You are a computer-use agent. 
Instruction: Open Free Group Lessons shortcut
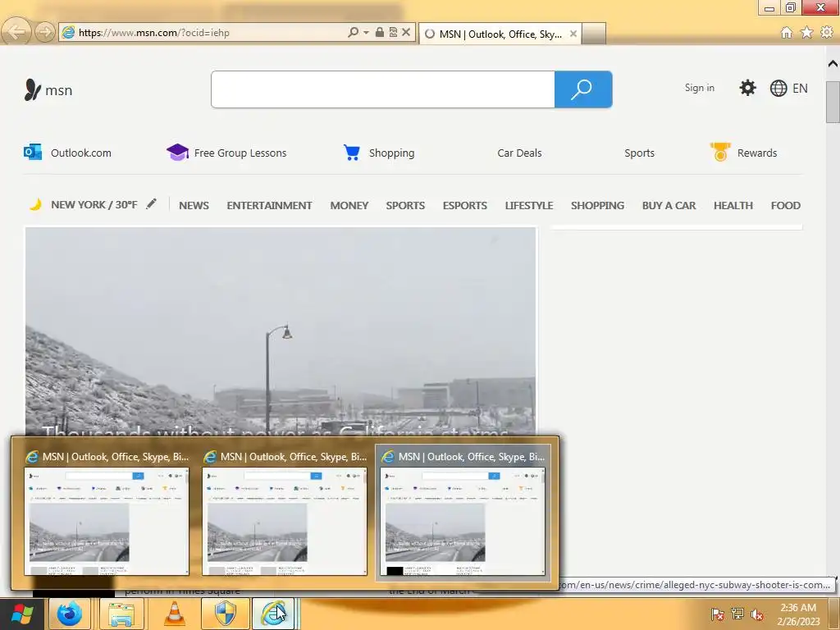[226, 153]
